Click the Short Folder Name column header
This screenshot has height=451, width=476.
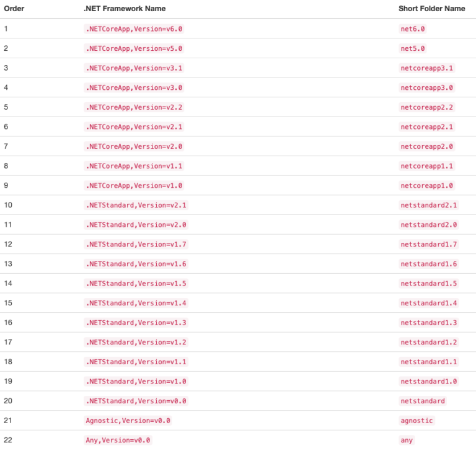(431, 9)
